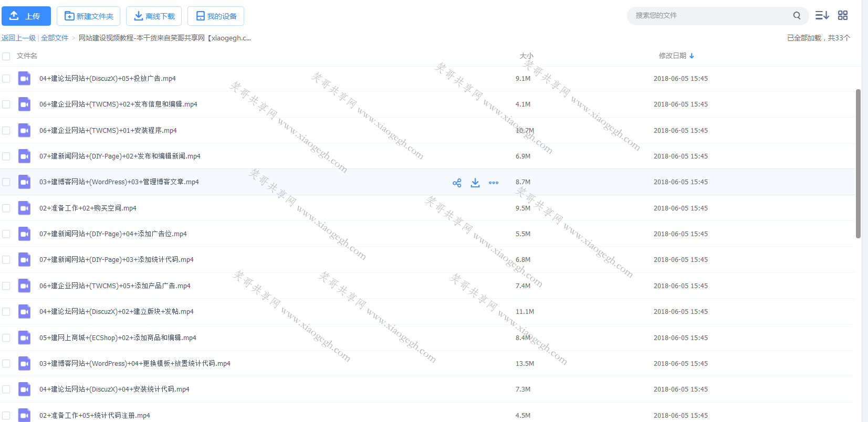Screen dimensions: 868x422
Task: Open file 06+建企业网站+(TWCMS)+01+安装程序.mp4
Action: click(108, 130)
